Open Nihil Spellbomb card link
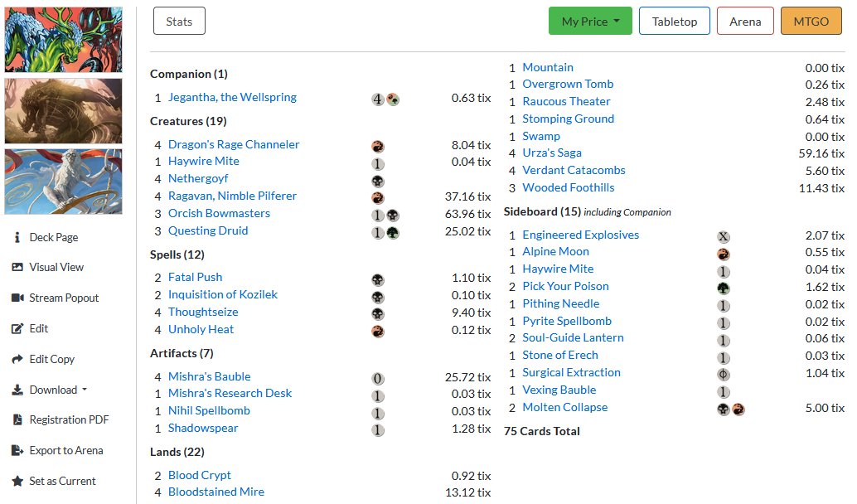 point(209,410)
